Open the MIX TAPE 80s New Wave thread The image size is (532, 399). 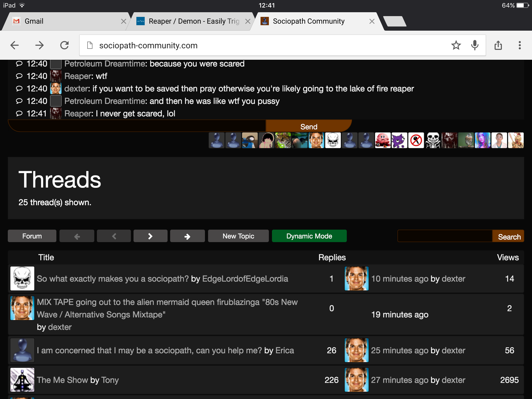pos(167,308)
